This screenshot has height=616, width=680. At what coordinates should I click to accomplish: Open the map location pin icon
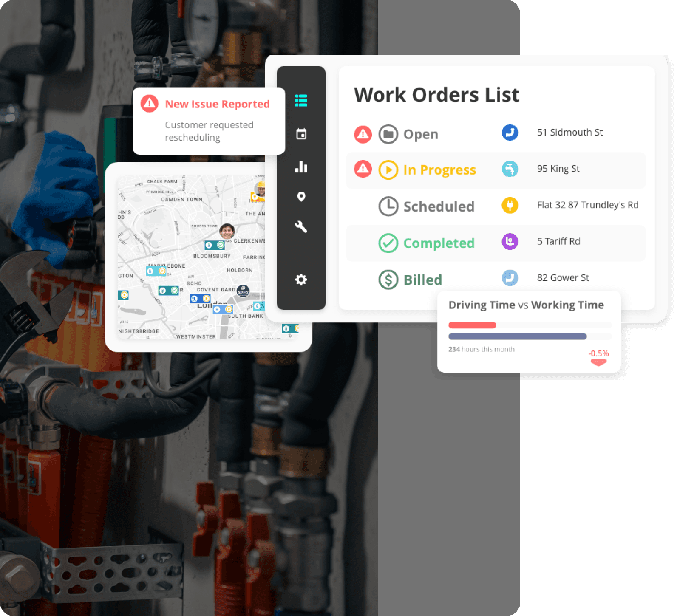coord(301,197)
